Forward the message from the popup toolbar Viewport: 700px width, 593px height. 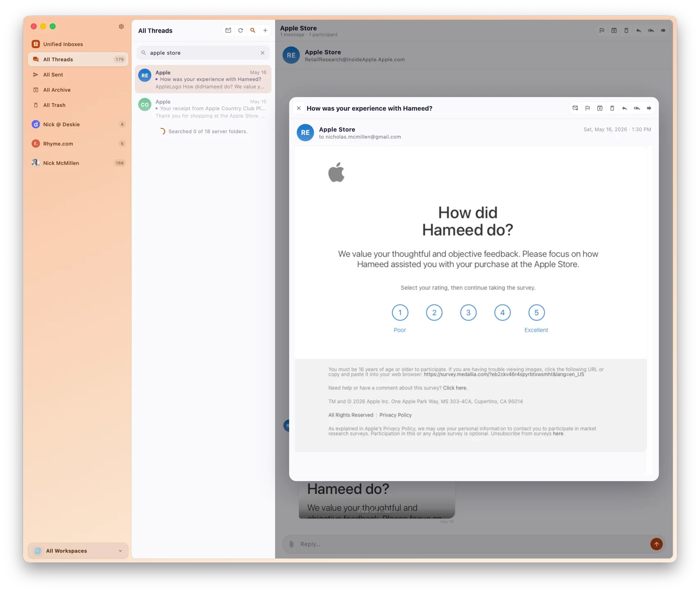649,108
